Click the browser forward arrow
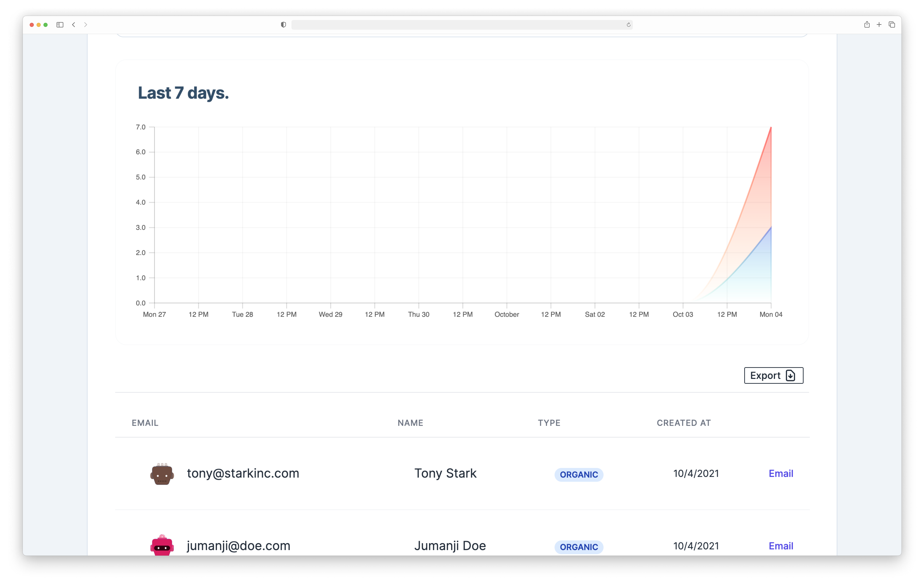The width and height of the screenshot is (924, 585). click(86, 25)
